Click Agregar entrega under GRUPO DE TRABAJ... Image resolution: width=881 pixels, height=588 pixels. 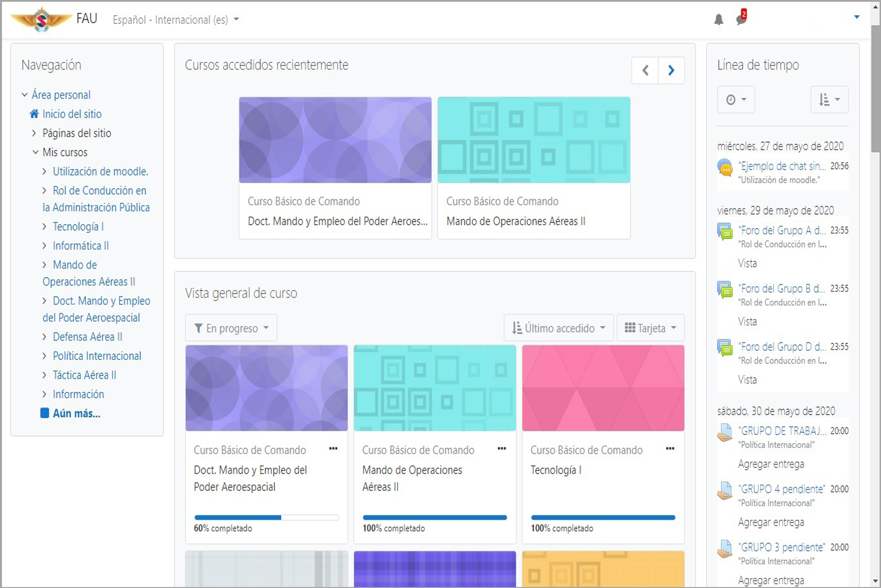point(771,464)
